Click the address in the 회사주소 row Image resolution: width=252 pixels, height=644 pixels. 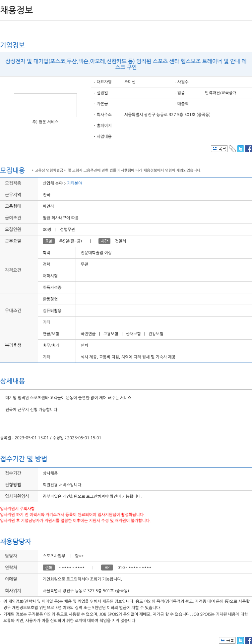pyautogui.click(x=167, y=115)
